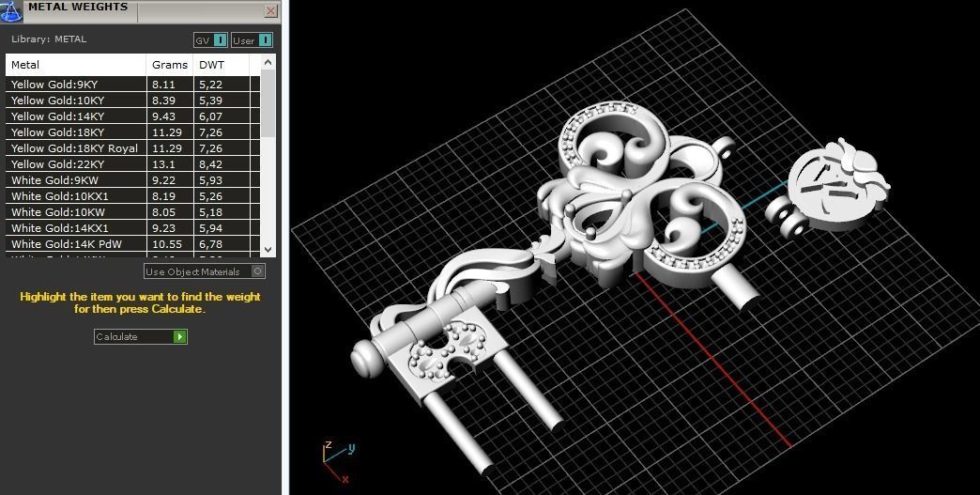Click the Metal Weights flask icon
This screenshot has height=495, width=980.
coord(10,10)
